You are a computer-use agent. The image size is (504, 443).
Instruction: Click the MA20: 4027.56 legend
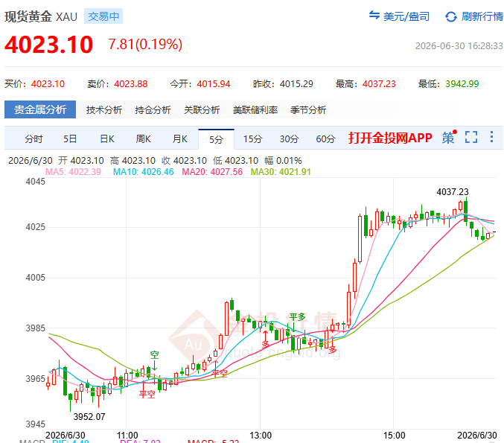point(212,172)
